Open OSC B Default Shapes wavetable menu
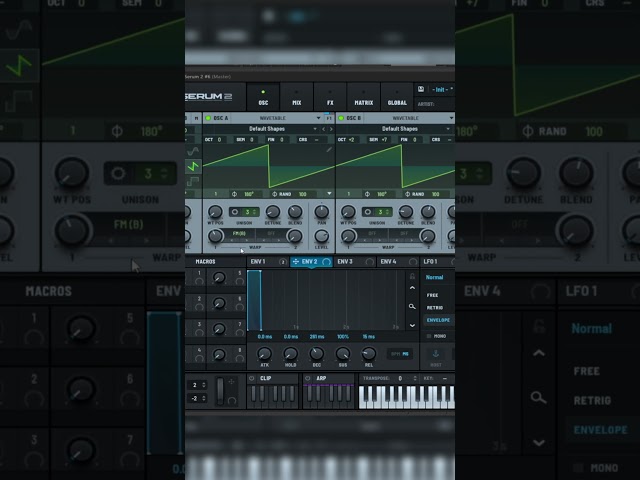 [x=400, y=129]
